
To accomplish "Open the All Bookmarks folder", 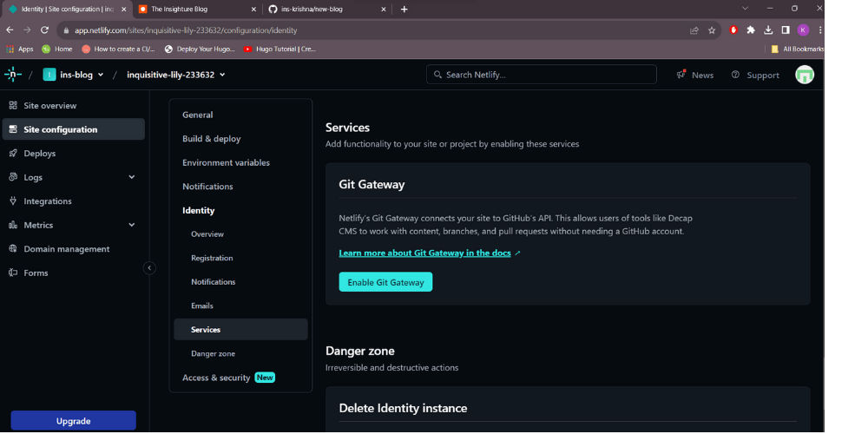I will coord(797,49).
